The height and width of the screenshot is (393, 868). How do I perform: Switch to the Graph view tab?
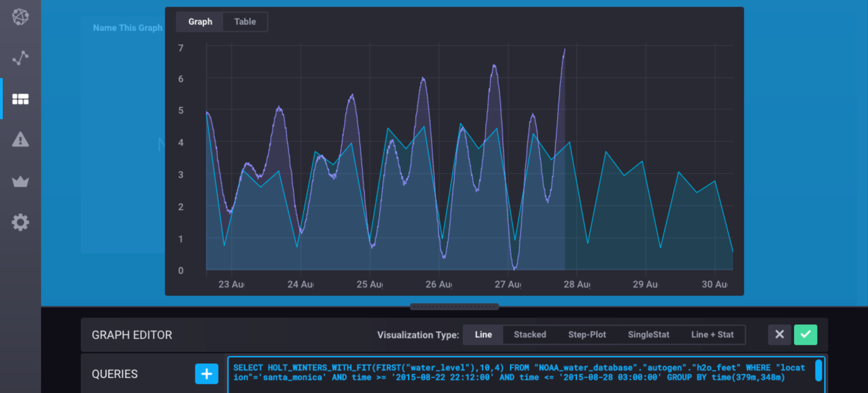[200, 22]
